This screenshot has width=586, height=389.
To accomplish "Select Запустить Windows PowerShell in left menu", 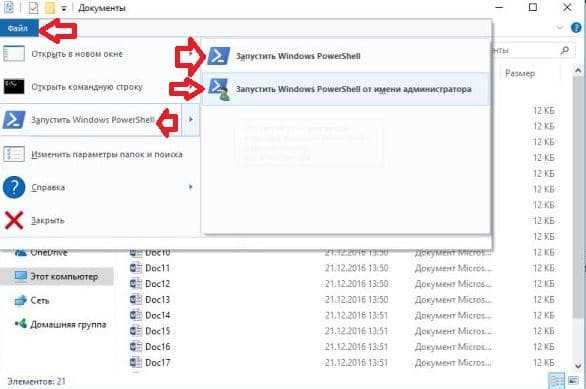I will click(91, 120).
